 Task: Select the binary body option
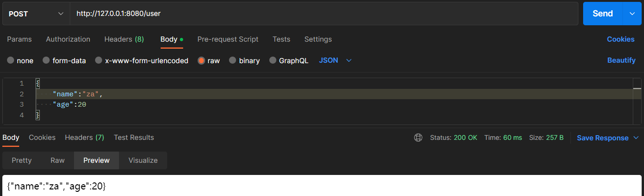pyautogui.click(x=232, y=60)
